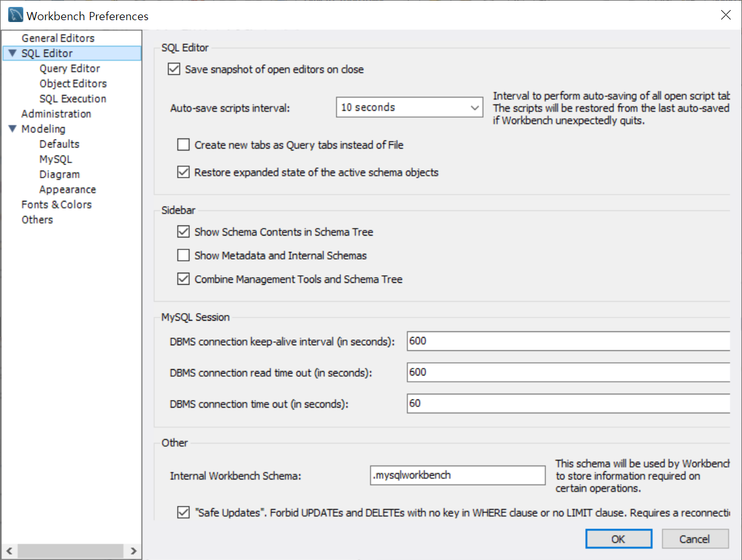Uncheck Show Schema Contents in Schema Tree
The image size is (742, 560).
click(183, 231)
